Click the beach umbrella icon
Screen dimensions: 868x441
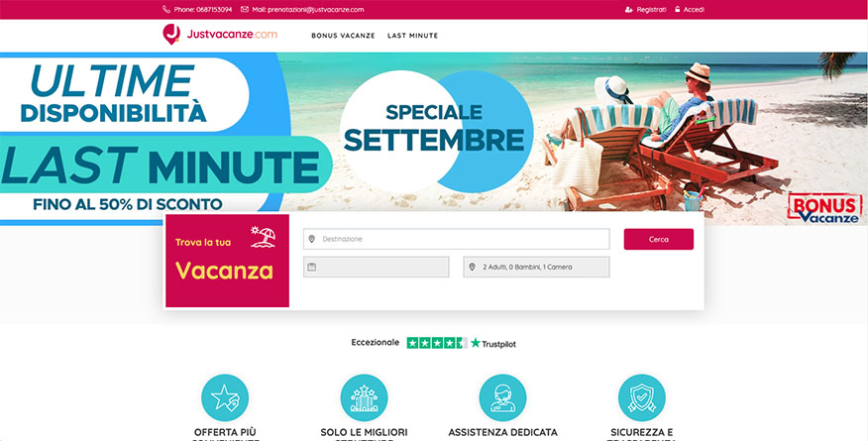pyautogui.click(x=263, y=237)
